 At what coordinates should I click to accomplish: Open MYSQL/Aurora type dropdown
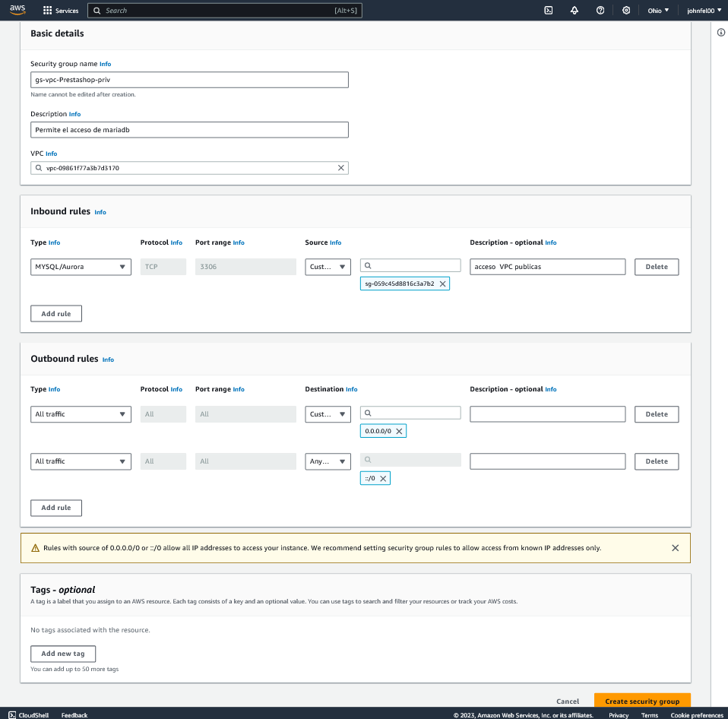(82, 267)
